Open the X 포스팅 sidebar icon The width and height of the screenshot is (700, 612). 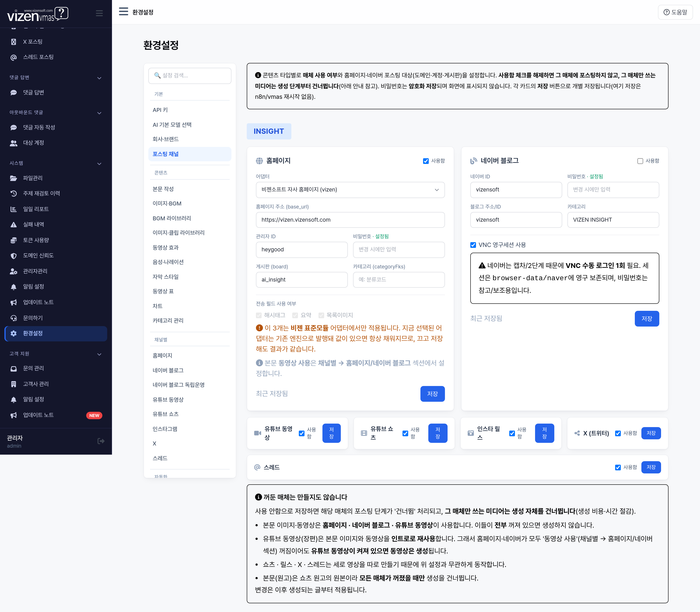point(14,42)
